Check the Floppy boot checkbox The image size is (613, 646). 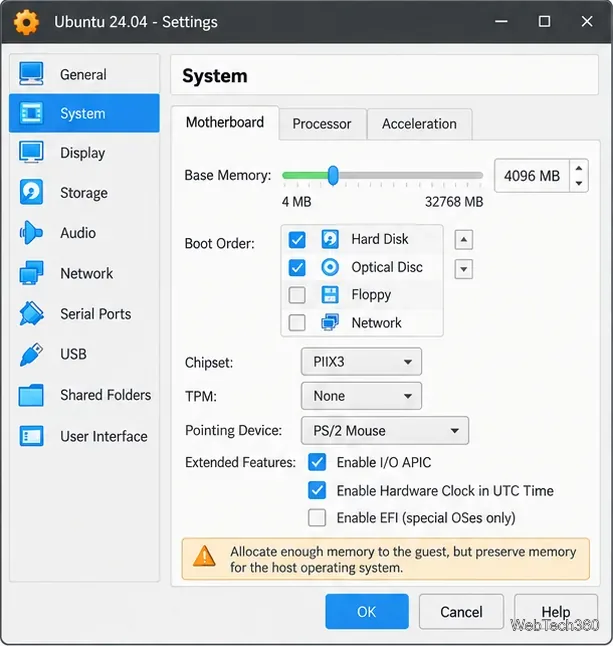pos(297,295)
